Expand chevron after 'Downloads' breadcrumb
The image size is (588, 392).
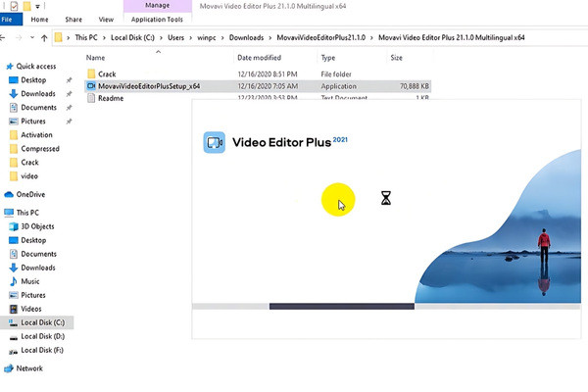[270, 37]
